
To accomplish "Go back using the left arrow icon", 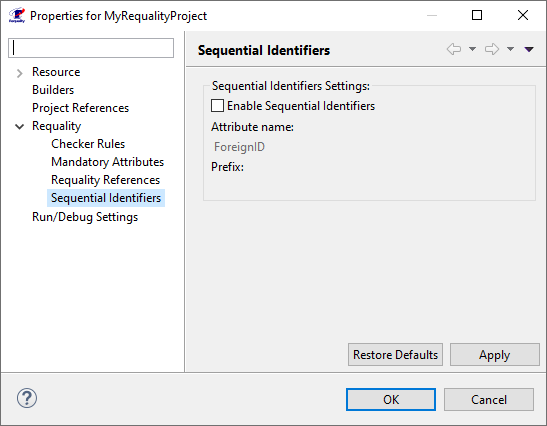I will (x=454, y=49).
